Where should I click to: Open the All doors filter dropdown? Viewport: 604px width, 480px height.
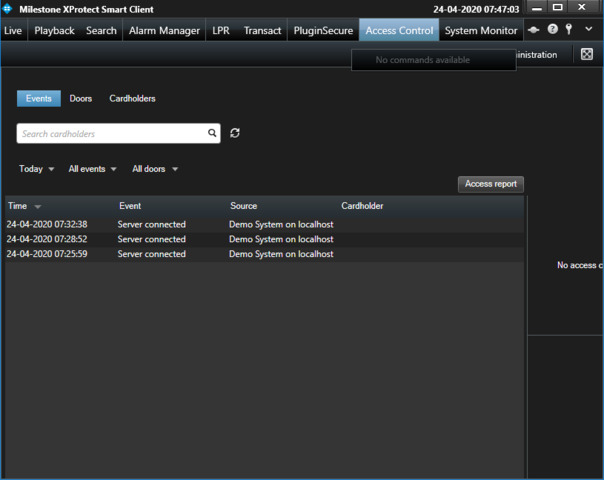click(155, 169)
